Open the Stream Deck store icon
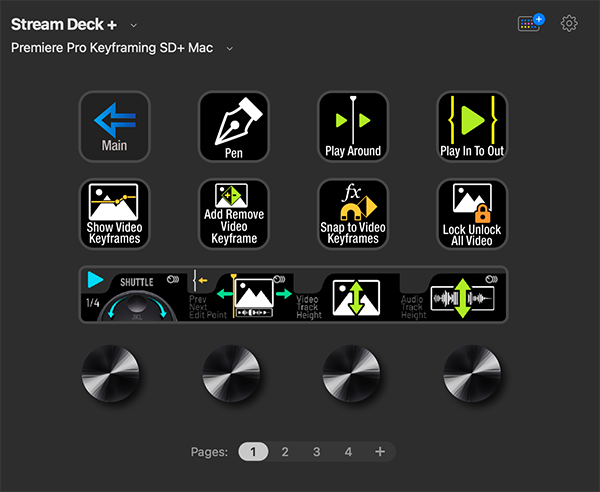600x492 pixels. pyautogui.click(x=531, y=23)
